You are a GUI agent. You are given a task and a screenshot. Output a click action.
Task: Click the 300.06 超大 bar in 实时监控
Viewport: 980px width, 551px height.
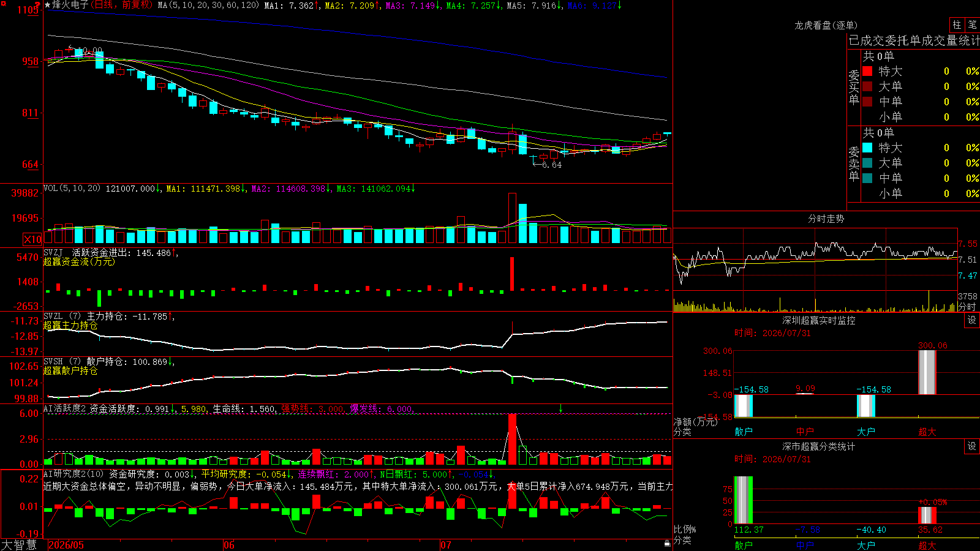tap(927, 372)
